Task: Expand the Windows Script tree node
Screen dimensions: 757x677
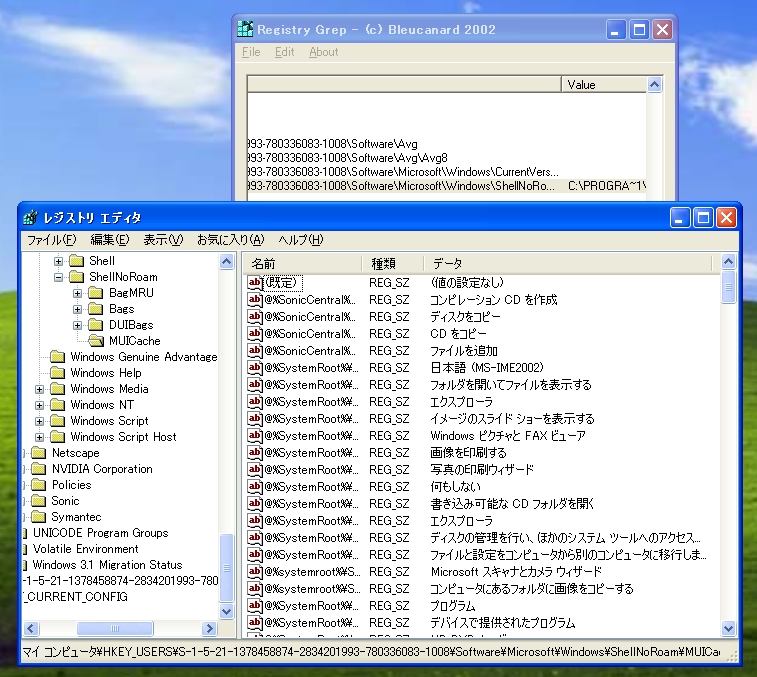Action: pyautogui.click(x=40, y=421)
